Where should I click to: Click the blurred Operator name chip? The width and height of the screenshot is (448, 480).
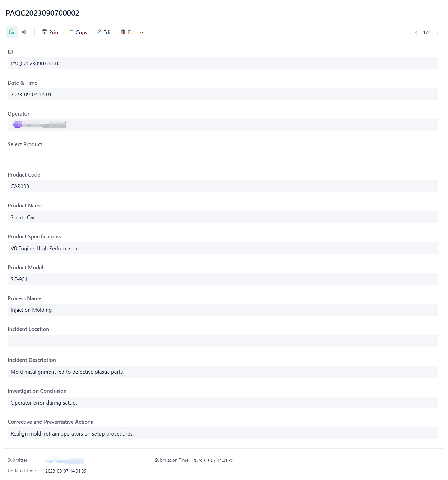[40, 125]
